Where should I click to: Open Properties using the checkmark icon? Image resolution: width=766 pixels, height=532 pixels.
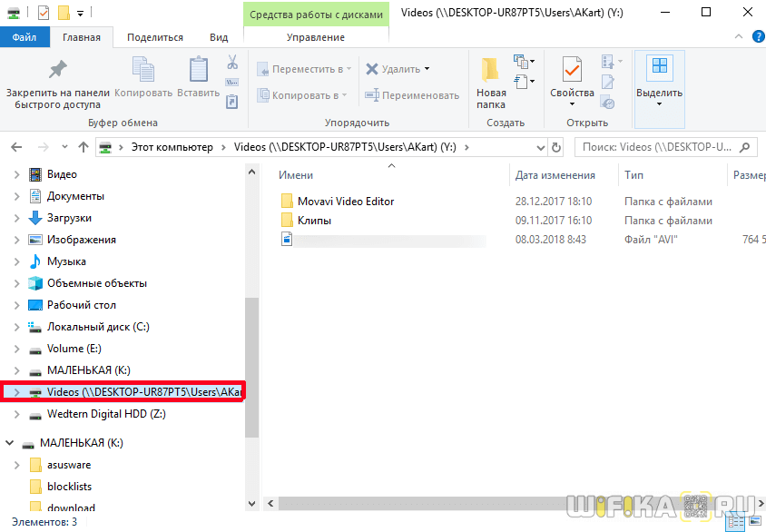[572, 71]
